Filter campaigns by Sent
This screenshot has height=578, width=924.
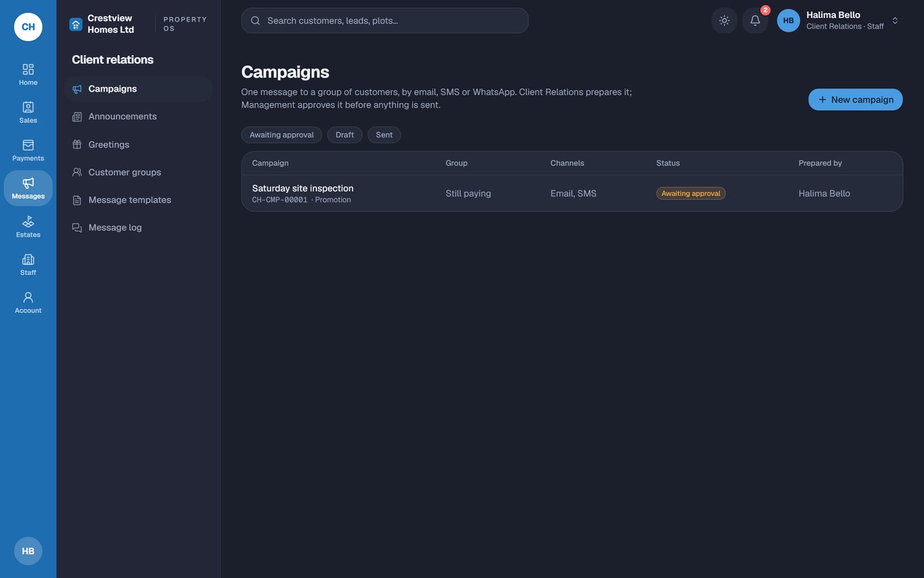(x=384, y=135)
